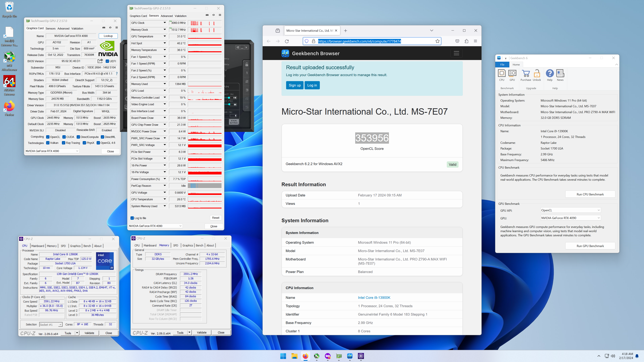Toggle Ray Tracing checkbox
The width and height of the screenshot is (644, 362).
pos(64,143)
